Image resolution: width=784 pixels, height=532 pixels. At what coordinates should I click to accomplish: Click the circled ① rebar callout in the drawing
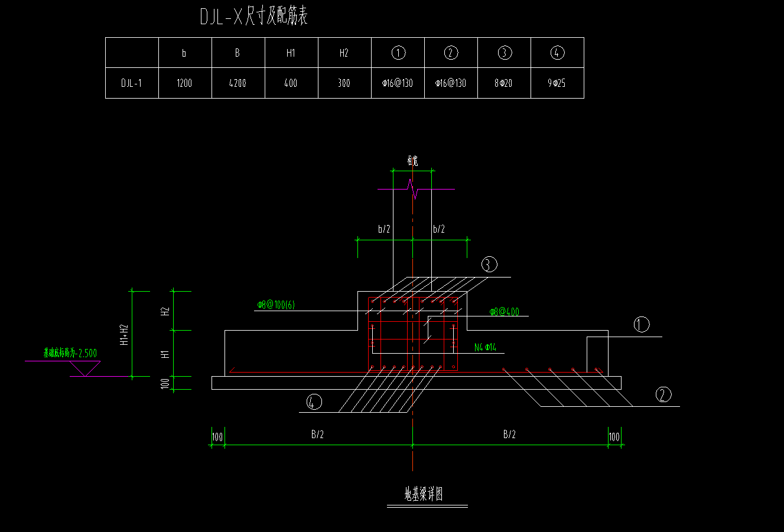coord(641,324)
